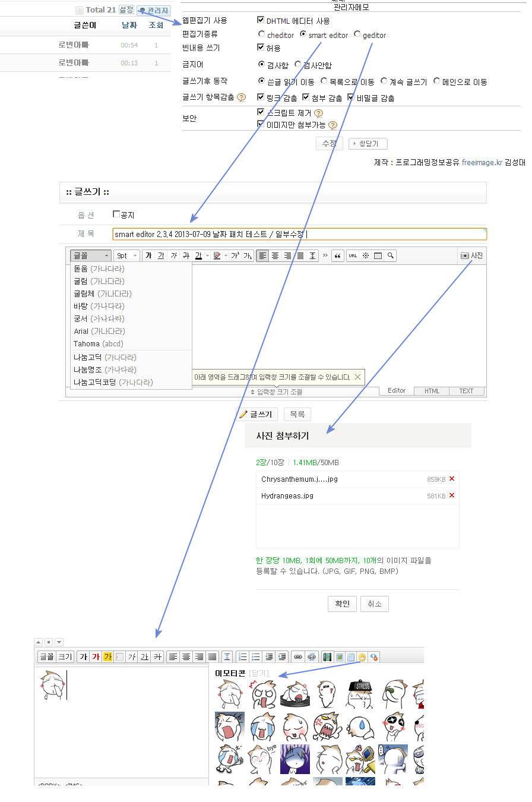The image size is (532, 802).
Task: Click 확인 in photo attach dialog
Action: tap(342, 604)
